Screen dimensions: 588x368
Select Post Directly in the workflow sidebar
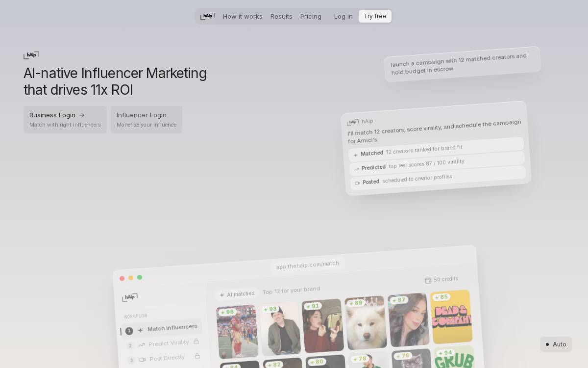point(163,358)
